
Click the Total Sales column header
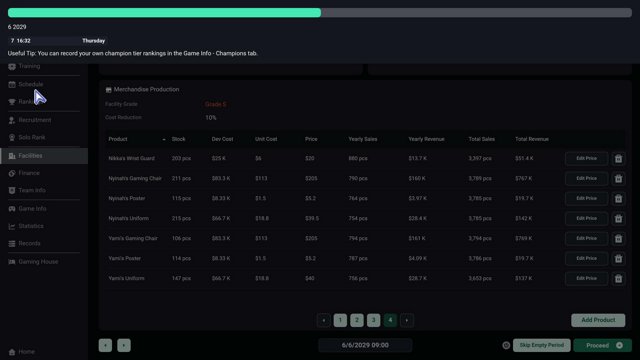pos(482,139)
